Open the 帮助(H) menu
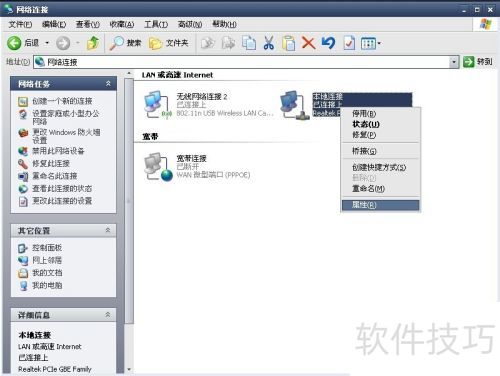This screenshot has height=376, width=500. pyautogui.click(x=224, y=24)
